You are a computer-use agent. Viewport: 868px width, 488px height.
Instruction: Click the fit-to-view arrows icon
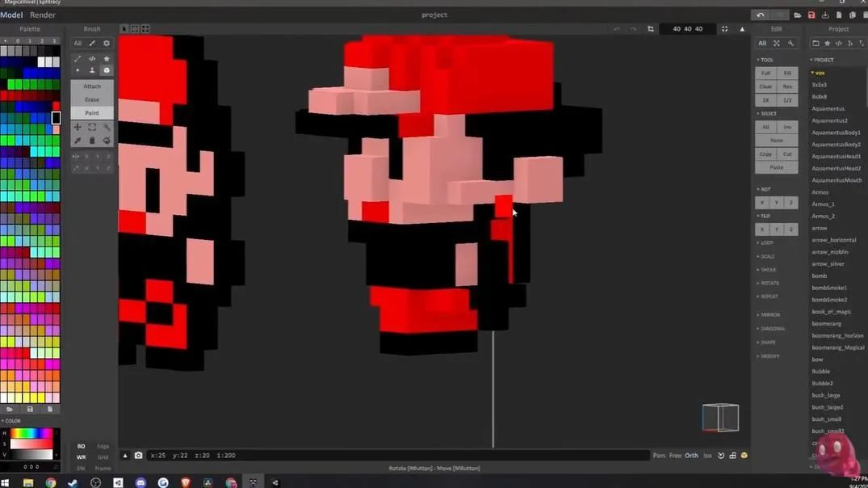click(x=724, y=29)
